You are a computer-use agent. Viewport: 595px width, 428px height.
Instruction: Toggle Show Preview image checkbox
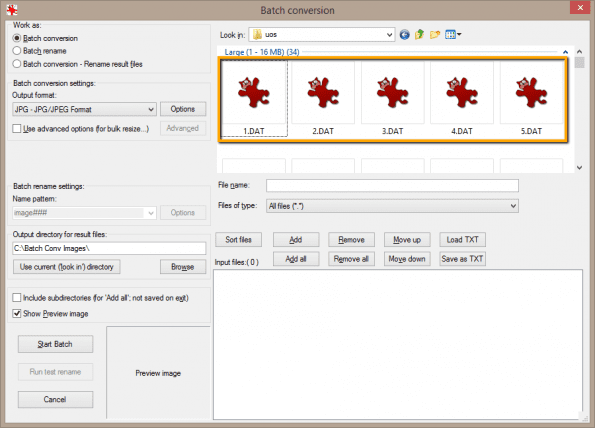click(17, 313)
